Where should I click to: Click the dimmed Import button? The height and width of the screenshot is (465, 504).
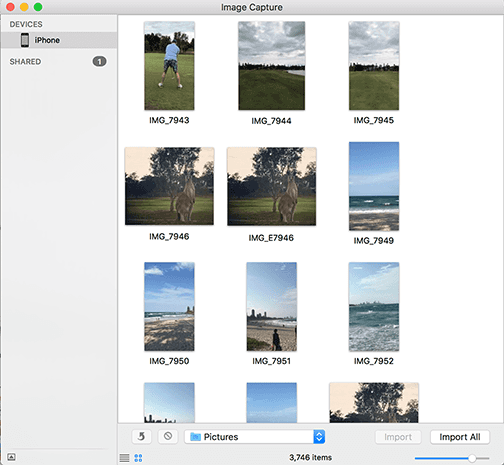pos(398,437)
